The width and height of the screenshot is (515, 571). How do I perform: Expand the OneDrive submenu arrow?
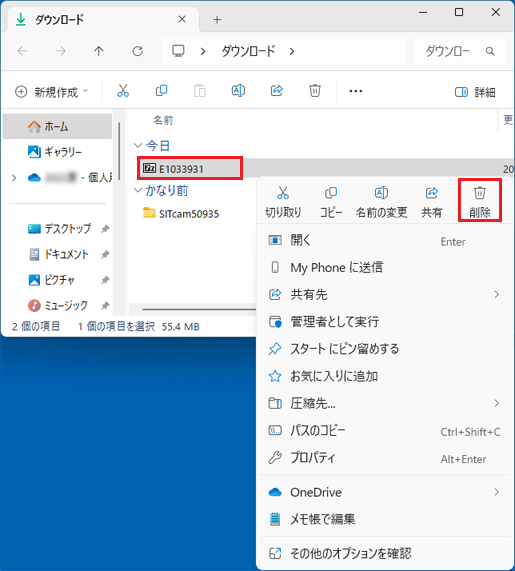coord(496,492)
